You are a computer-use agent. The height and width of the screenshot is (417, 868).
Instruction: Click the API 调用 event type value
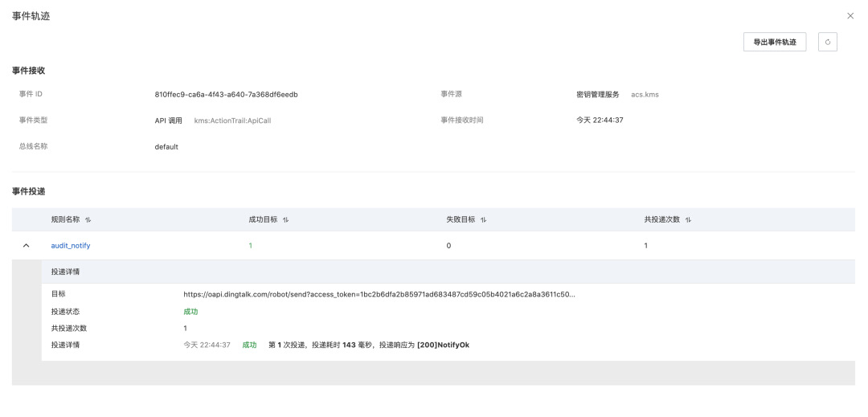pyautogui.click(x=168, y=121)
